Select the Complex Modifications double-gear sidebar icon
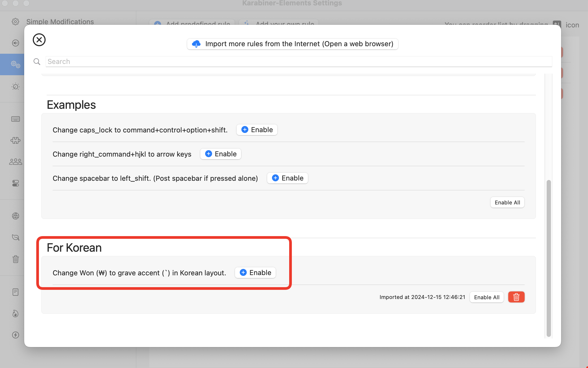 click(x=16, y=64)
